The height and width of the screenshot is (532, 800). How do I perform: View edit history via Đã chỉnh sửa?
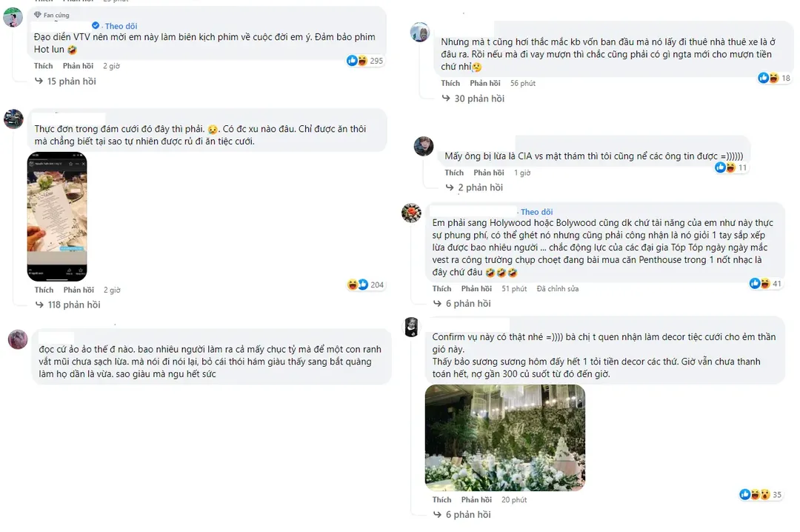[x=557, y=288]
